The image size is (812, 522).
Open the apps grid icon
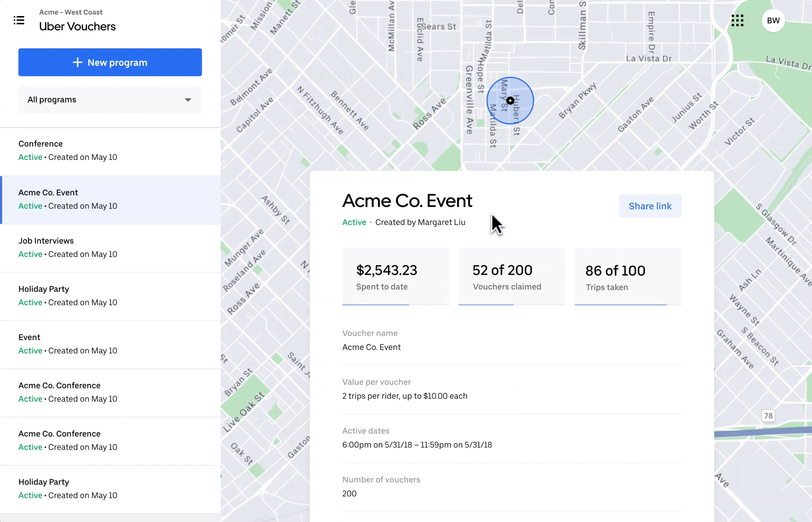point(737,20)
